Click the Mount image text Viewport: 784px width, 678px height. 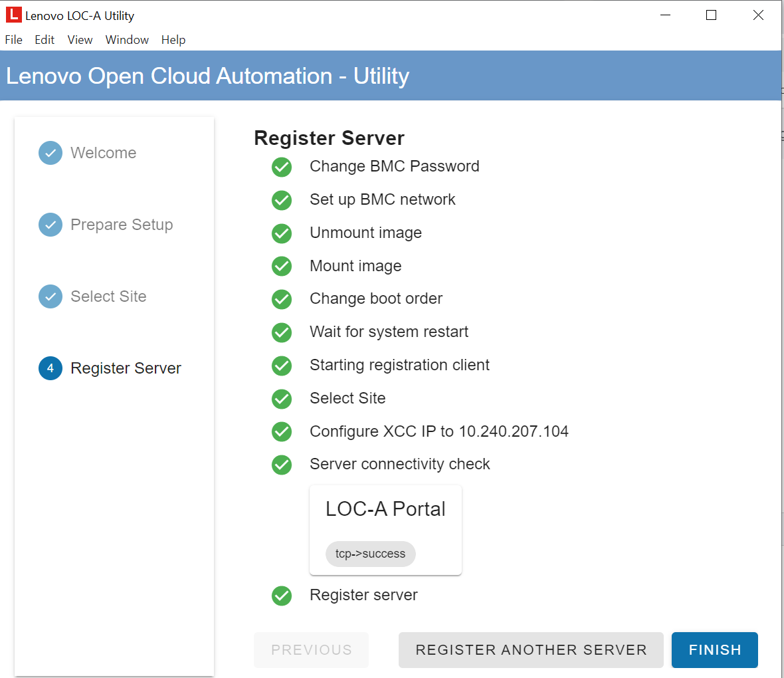pos(355,266)
